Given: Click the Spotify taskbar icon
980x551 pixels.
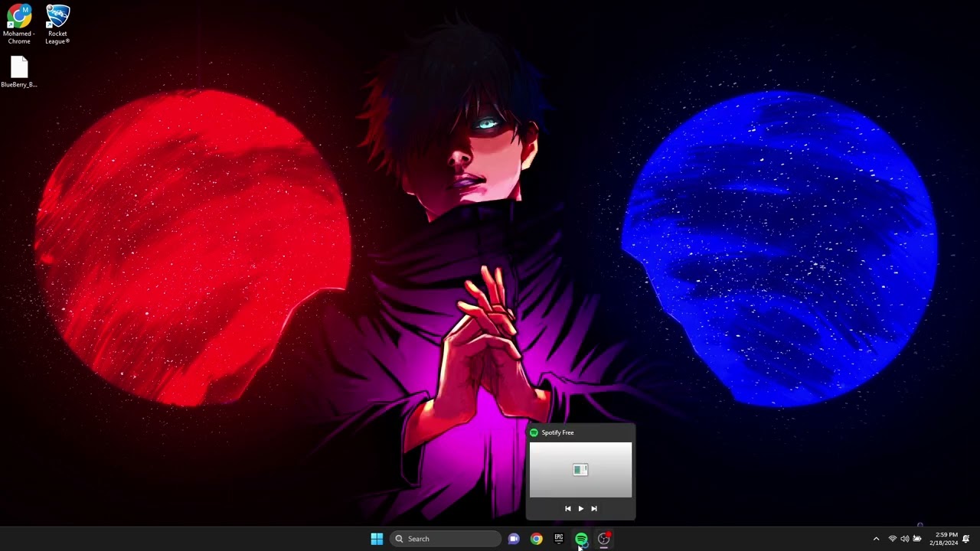Looking at the screenshot, I should point(581,539).
